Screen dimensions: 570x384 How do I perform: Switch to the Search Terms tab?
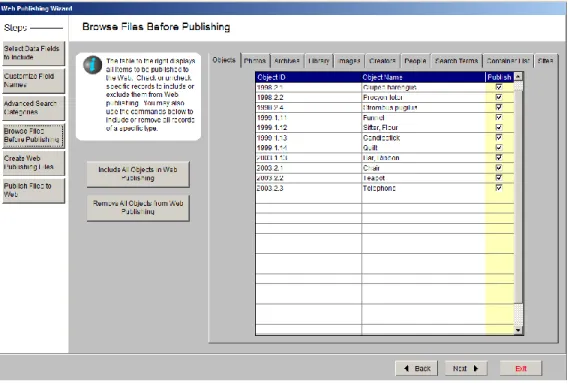pyautogui.click(x=457, y=61)
